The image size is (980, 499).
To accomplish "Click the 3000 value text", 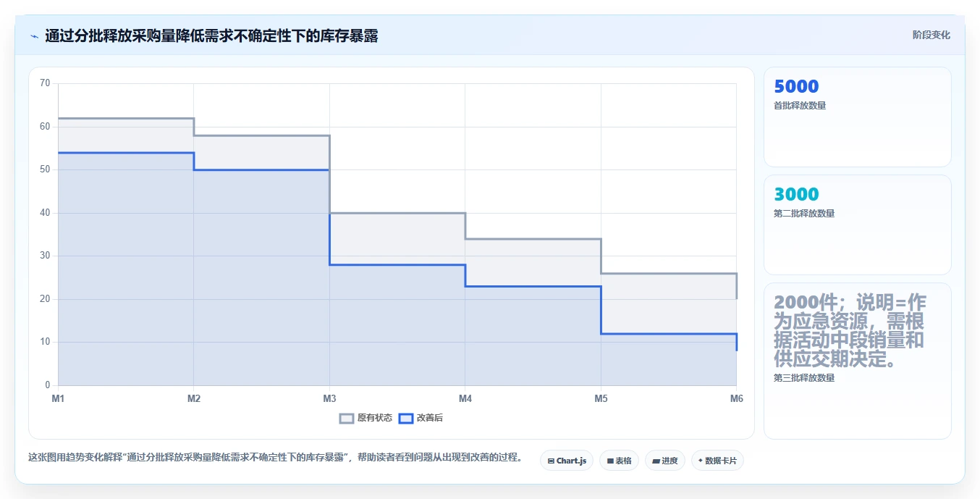I will [x=796, y=194].
